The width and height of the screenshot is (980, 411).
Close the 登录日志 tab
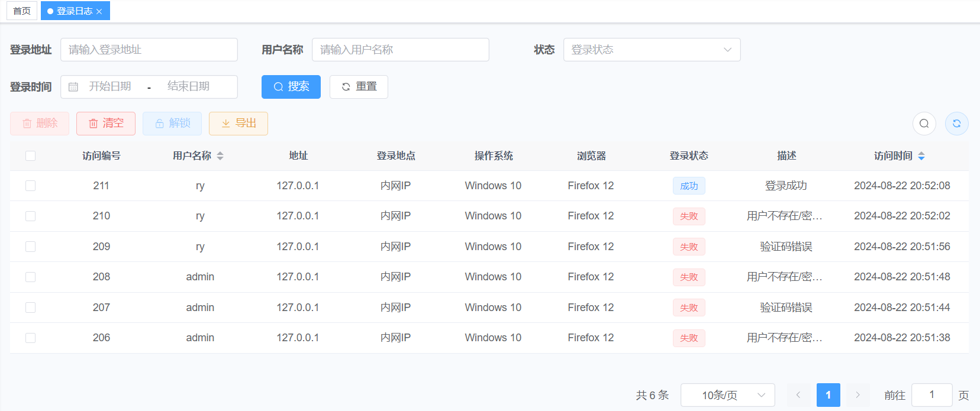99,11
